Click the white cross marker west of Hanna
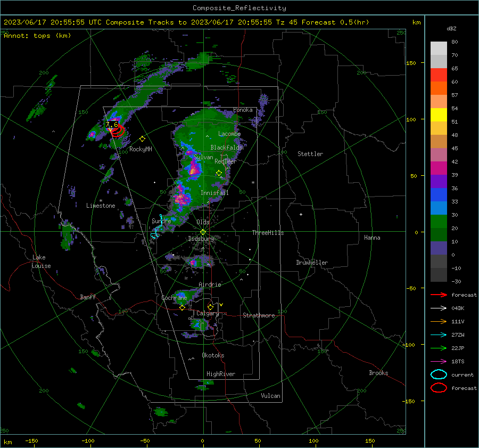The image size is (479, 448). coord(301,214)
